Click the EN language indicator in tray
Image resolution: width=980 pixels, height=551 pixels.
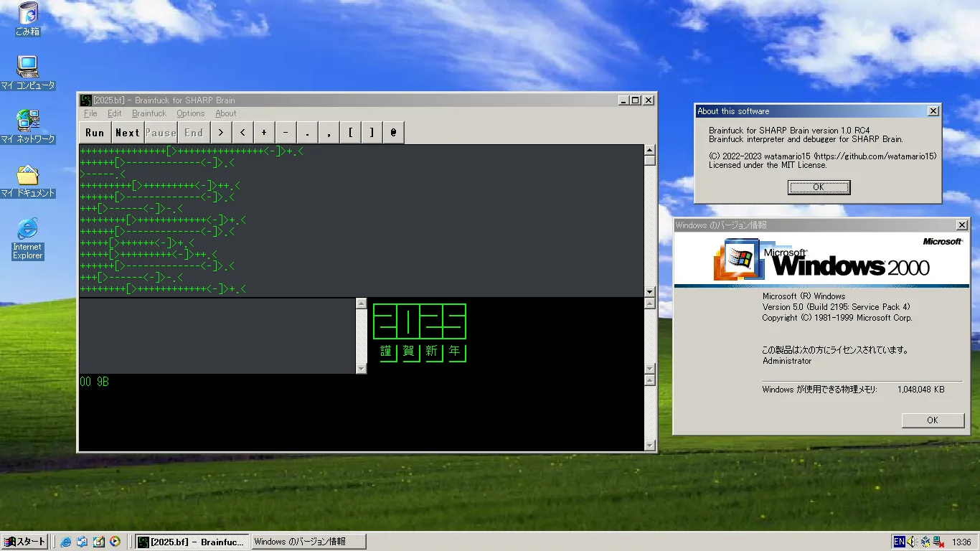(899, 542)
